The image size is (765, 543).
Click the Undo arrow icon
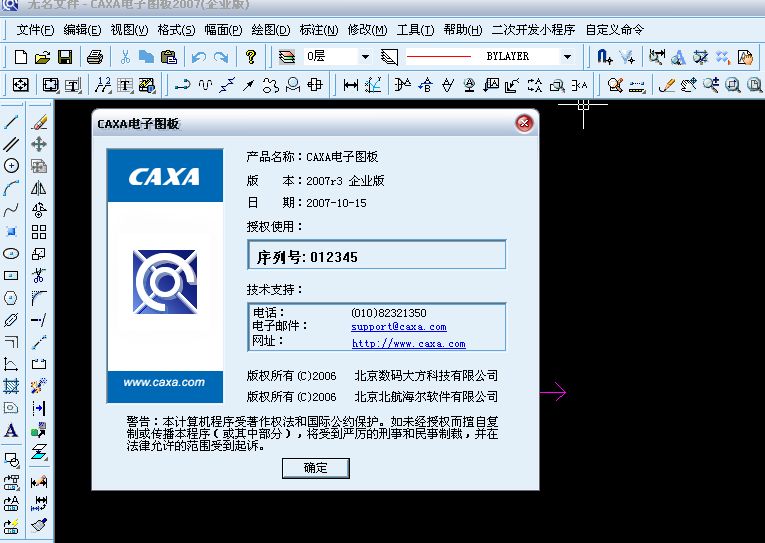pos(199,57)
